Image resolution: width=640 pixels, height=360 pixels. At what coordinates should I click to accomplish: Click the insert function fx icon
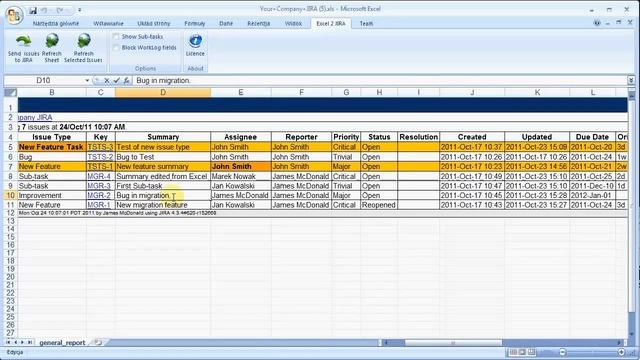(x=127, y=81)
